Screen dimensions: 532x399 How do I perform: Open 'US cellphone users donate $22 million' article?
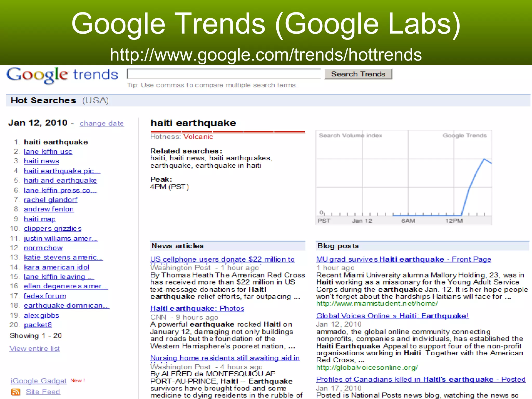pos(222,259)
